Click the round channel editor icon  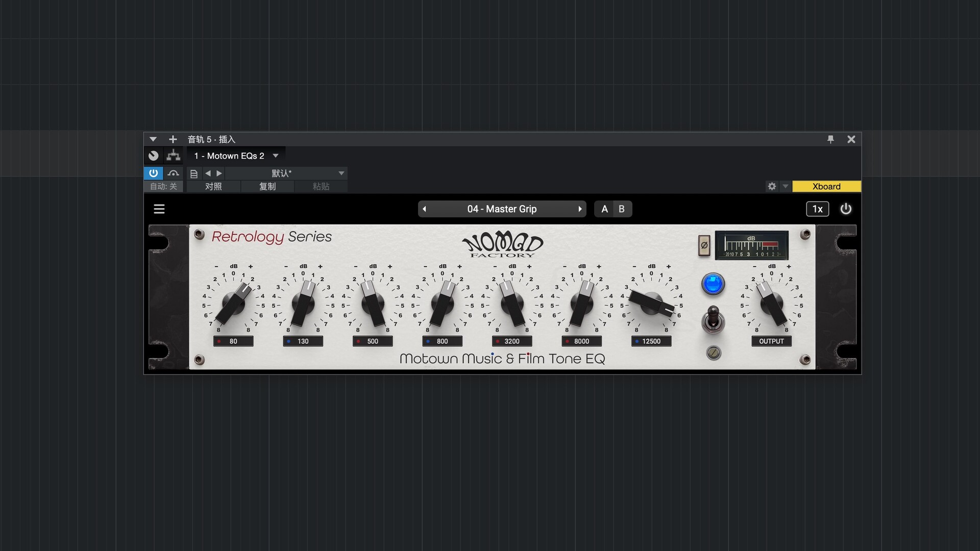[x=154, y=156]
